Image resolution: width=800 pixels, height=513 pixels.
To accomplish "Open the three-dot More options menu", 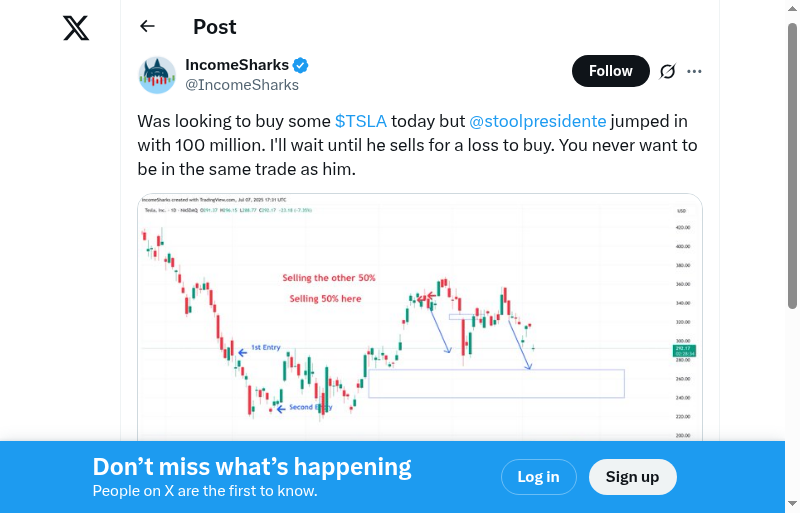I will [x=695, y=71].
